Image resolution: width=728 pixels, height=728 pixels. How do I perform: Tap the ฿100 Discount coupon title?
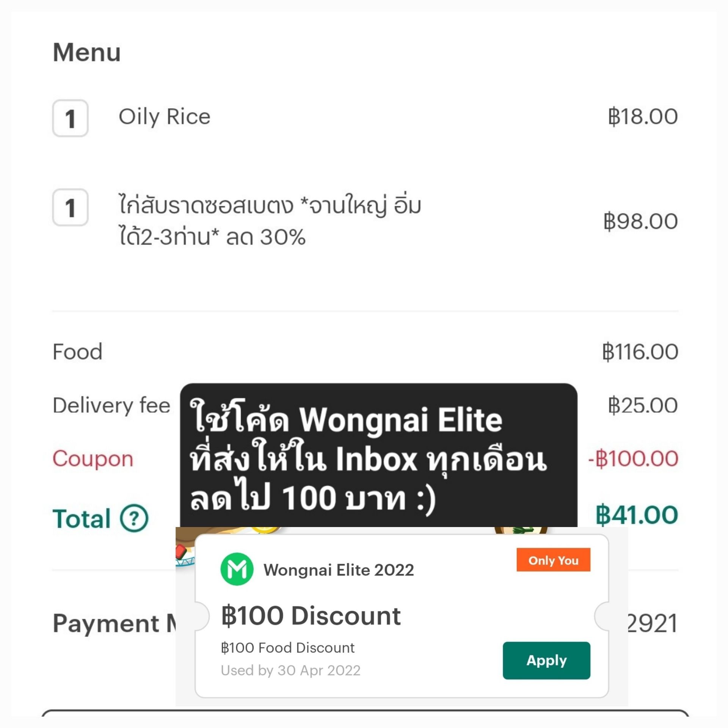coord(311,615)
